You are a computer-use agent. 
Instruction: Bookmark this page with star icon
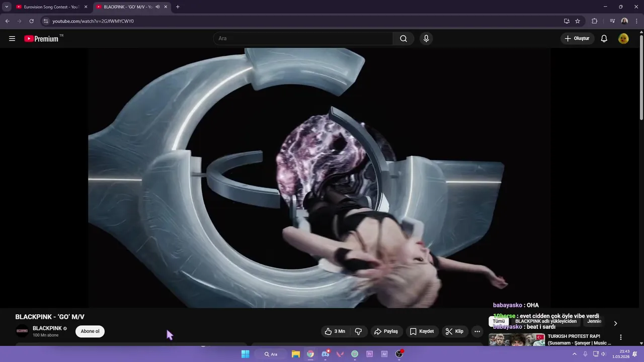click(x=578, y=21)
